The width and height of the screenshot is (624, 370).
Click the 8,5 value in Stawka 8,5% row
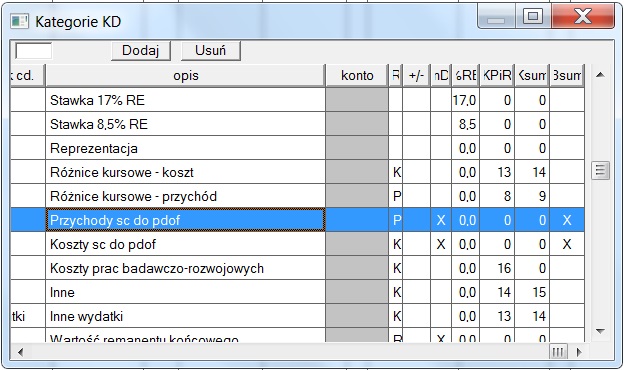point(466,124)
